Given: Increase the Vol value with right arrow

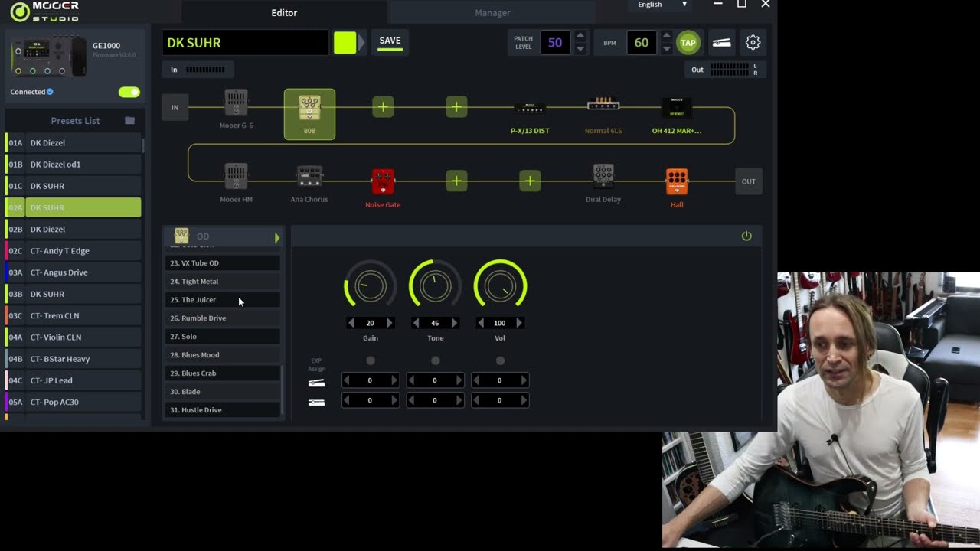Looking at the screenshot, I should coord(519,323).
